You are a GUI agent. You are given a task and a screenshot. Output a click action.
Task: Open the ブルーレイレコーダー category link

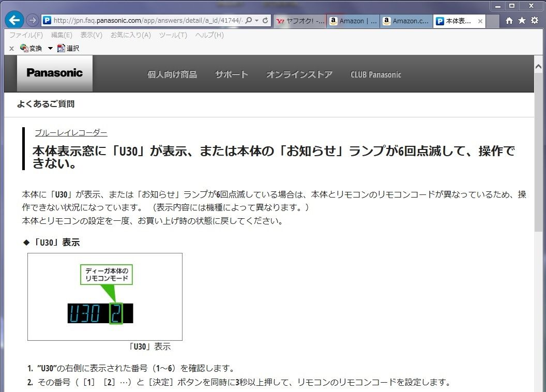(x=71, y=132)
